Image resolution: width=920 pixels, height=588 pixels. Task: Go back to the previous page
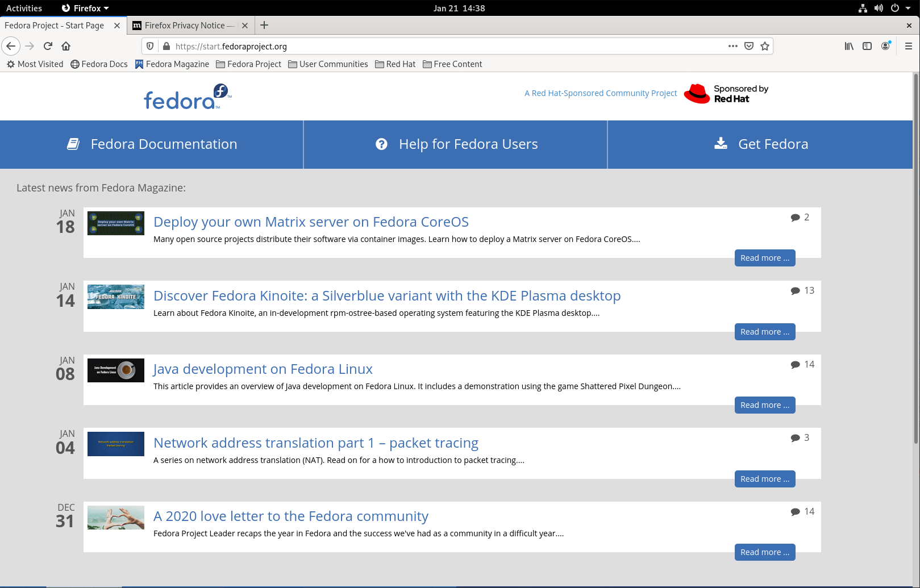(x=11, y=46)
